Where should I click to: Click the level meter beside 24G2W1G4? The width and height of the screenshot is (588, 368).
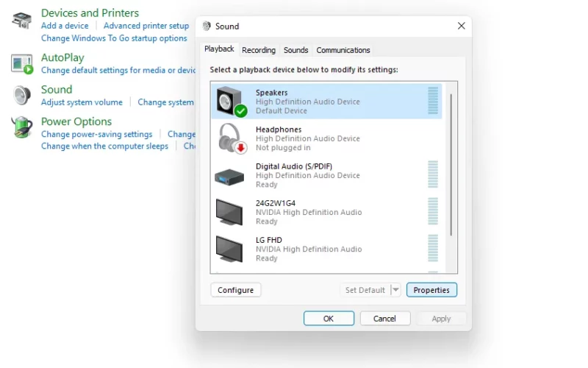pyautogui.click(x=433, y=211)
